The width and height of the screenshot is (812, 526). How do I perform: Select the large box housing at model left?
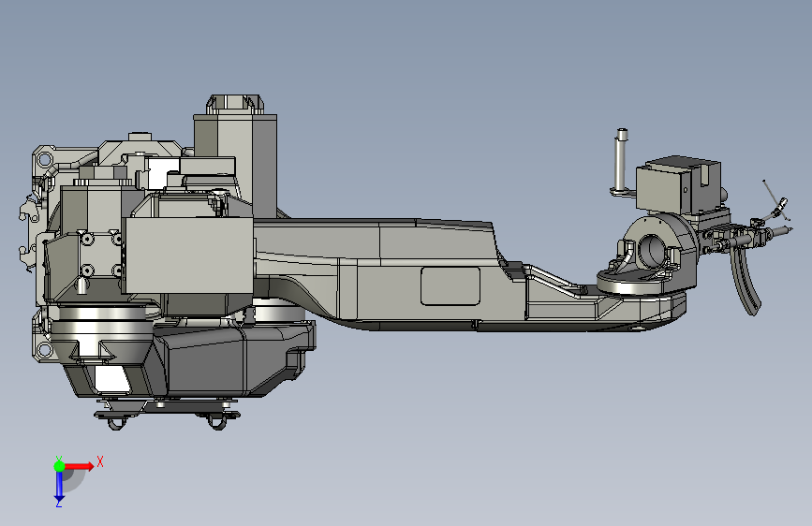[188, 256]
